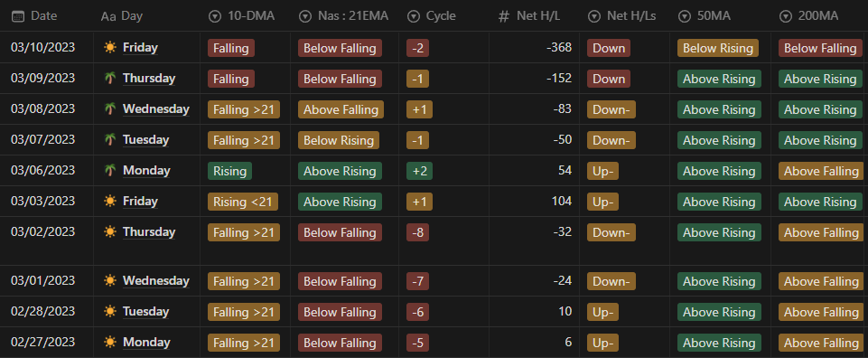Click the 54 Net H/L value
Screen dimensions: 868x358
coord(565,171)
